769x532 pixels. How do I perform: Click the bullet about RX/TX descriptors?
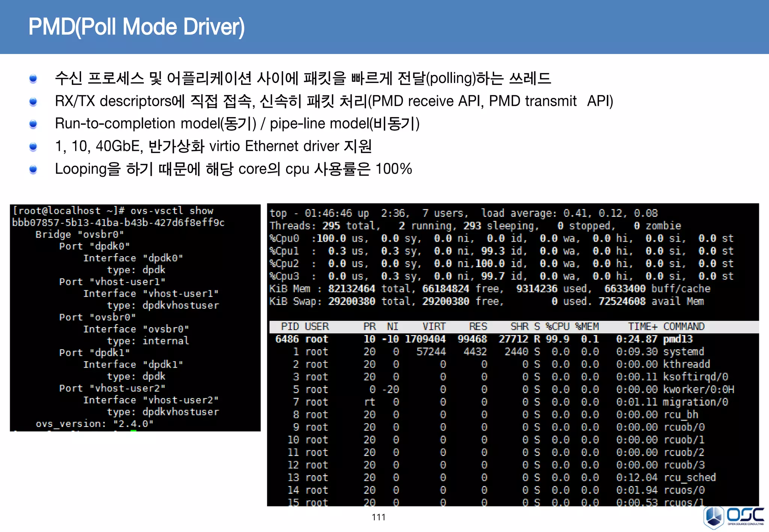[334, 101]
